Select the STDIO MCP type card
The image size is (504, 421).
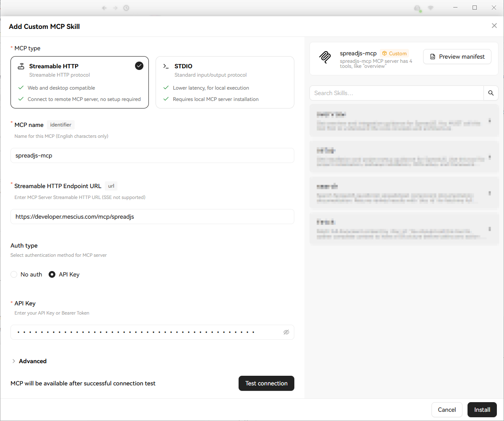pos(225,83)
